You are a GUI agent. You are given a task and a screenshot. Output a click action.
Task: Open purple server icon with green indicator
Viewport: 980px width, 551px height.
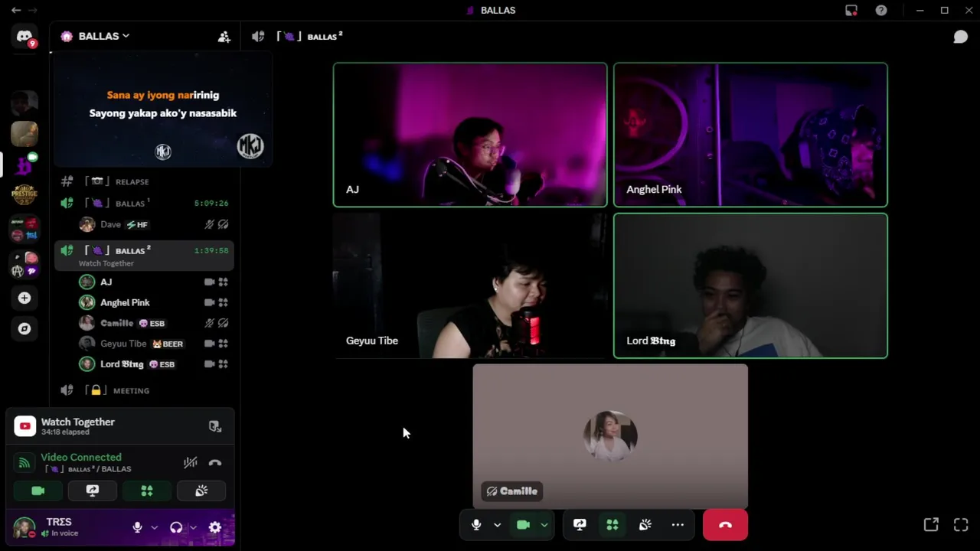[x=24, y=165]
